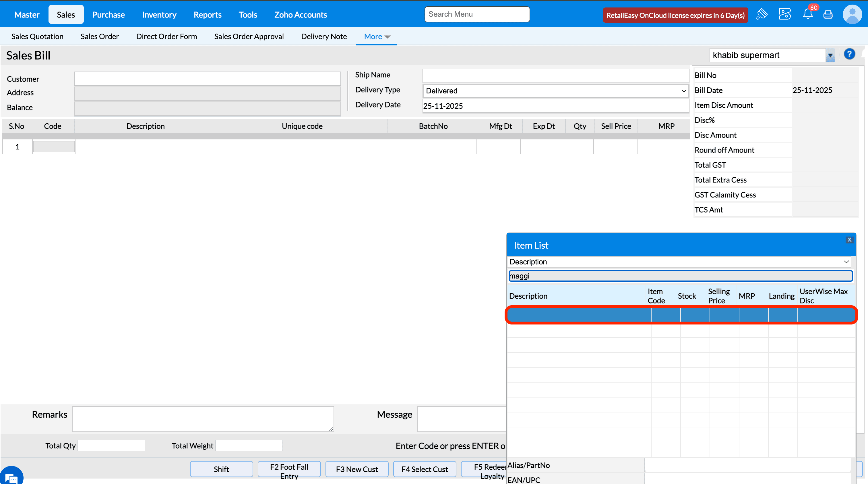Open the notifications bell icon
This screenshot has width=868, height=484.
click(807, 14)
